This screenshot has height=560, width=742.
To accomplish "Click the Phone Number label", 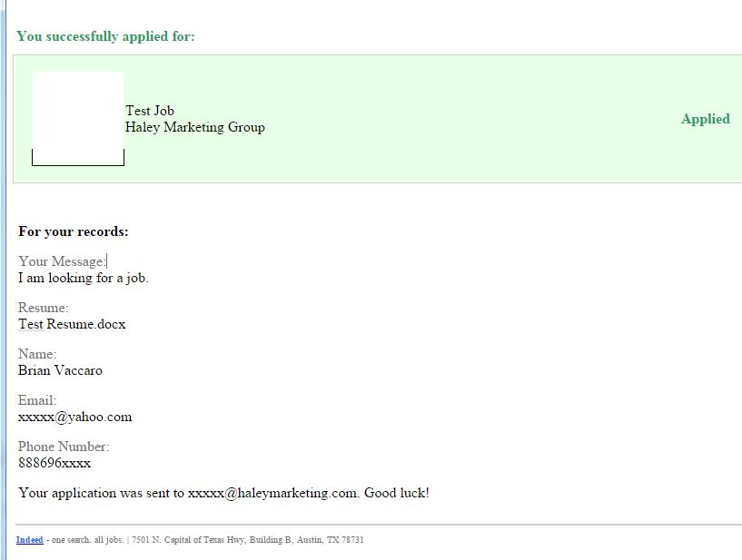I will tap(64, 447).
